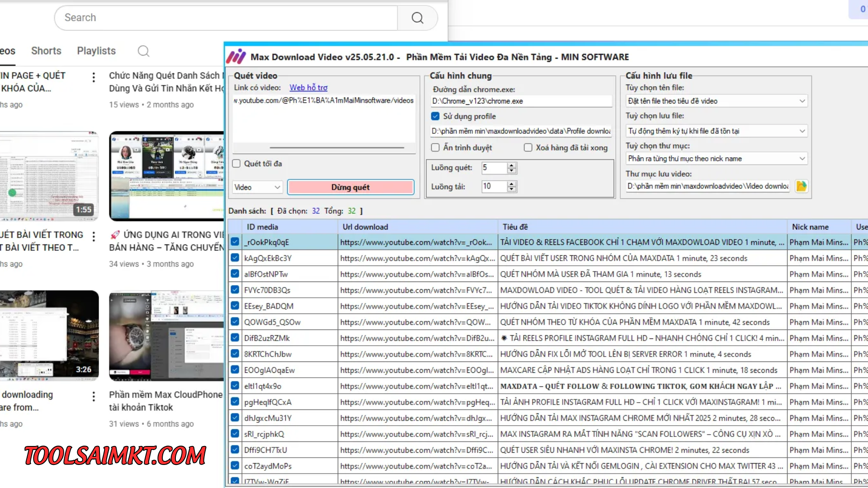Click the Luồng quét number field

pos(494,168)
